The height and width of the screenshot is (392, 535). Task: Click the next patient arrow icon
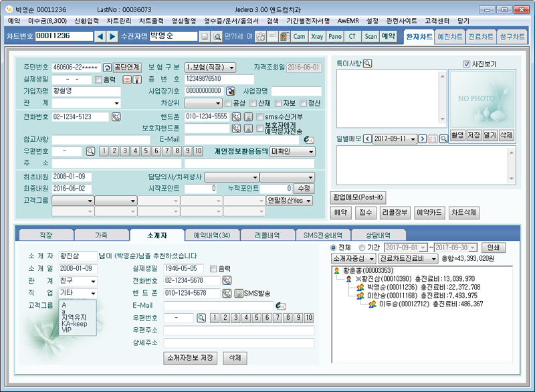112,36
